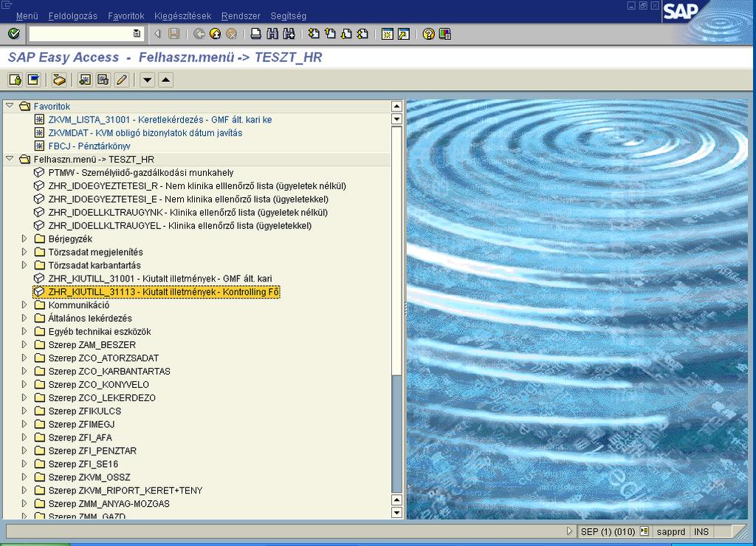The width and height of the screenshot is (756, 546).
Task: Click the green Back arrow icon
Action: (199, 34)
